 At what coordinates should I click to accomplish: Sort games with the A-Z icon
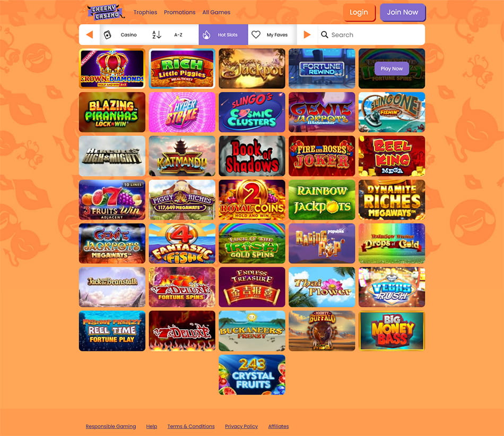click(x=157, y=35)
